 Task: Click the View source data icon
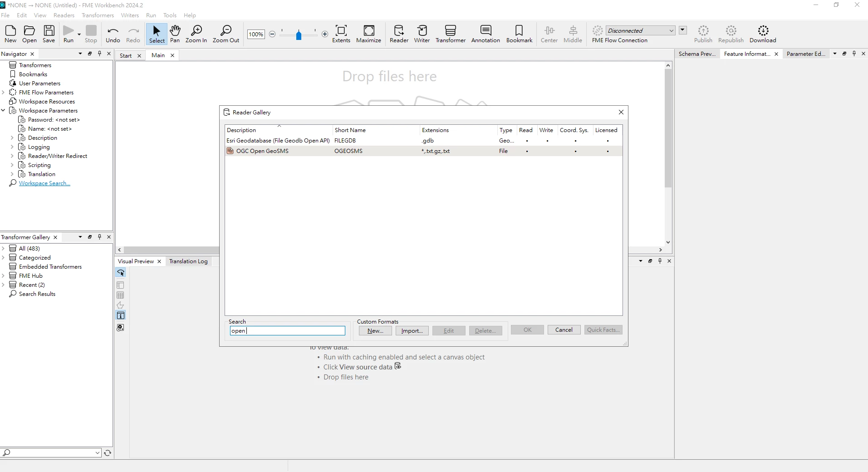pos(398,366)
